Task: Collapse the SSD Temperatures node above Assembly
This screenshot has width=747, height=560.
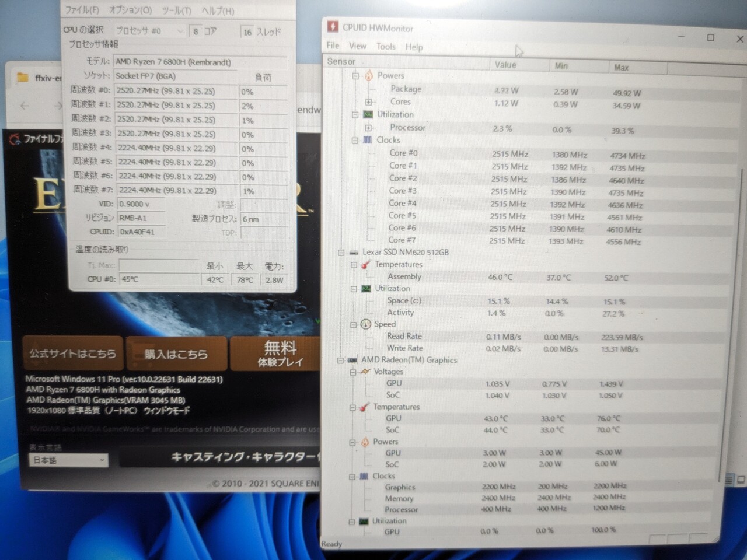Action: tap(354, 265)
